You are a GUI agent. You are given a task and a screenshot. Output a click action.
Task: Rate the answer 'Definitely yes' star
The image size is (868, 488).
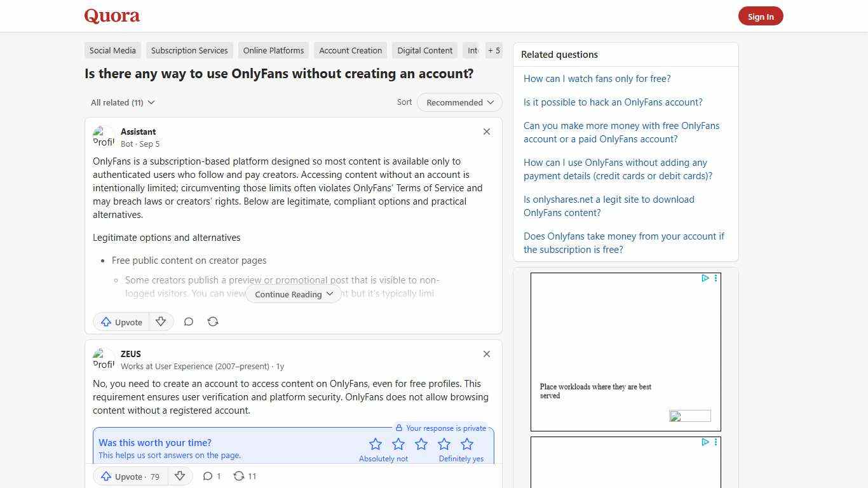(x=467, y=444)
